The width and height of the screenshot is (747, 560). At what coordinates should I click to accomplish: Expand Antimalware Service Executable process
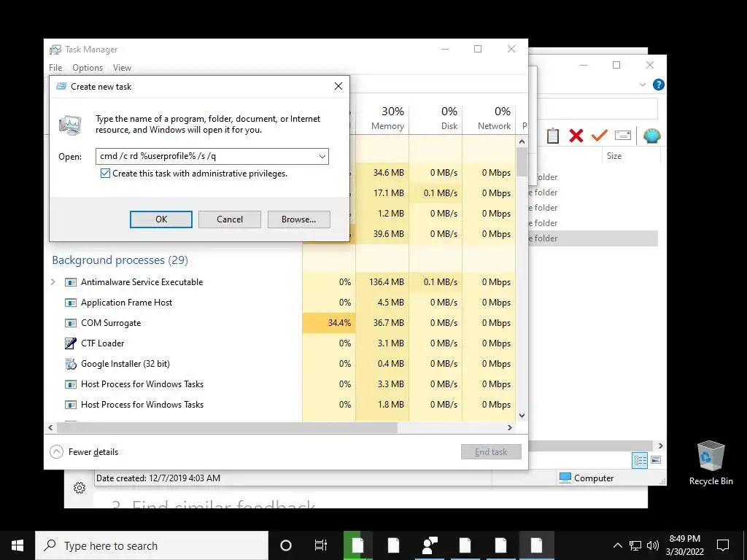coord(53,282)
